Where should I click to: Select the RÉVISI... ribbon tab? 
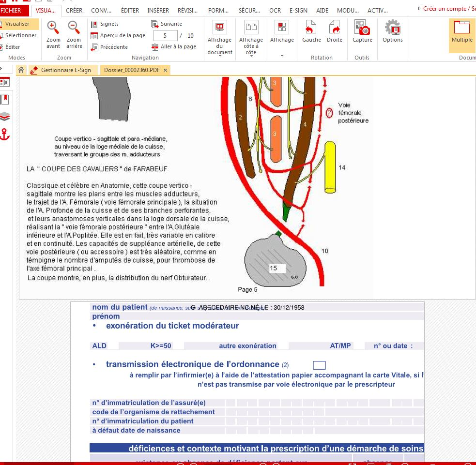click(187, 11)
